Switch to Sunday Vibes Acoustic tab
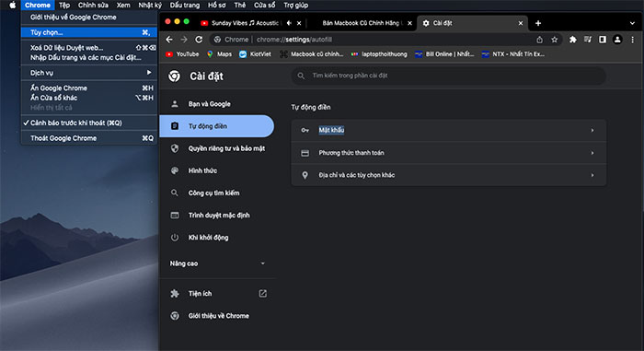This screenshot has height=351, width=644. point(245,23)
